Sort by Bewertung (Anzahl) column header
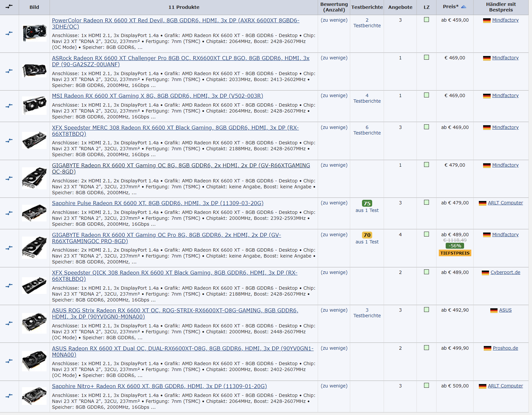The height and width of the screenshot is (415, 532). point(334,7)
